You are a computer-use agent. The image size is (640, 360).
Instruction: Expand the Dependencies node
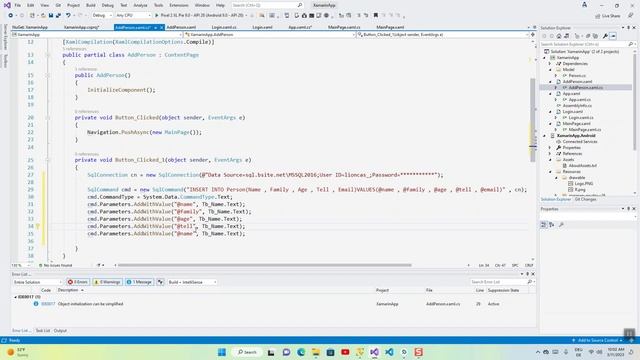click(x=550, y=64)
